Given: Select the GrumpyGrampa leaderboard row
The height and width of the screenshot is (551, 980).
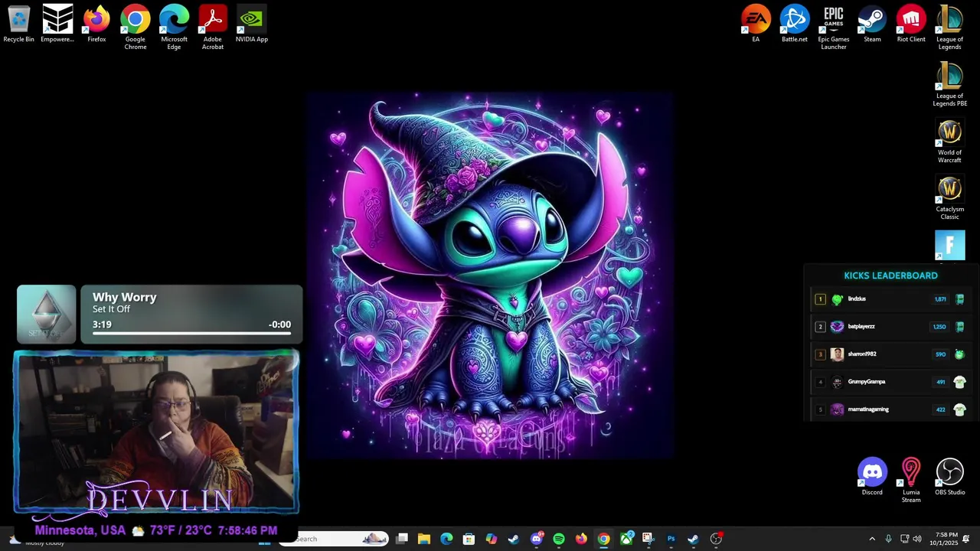Looking at the screenshot, I should pos(891,382).
